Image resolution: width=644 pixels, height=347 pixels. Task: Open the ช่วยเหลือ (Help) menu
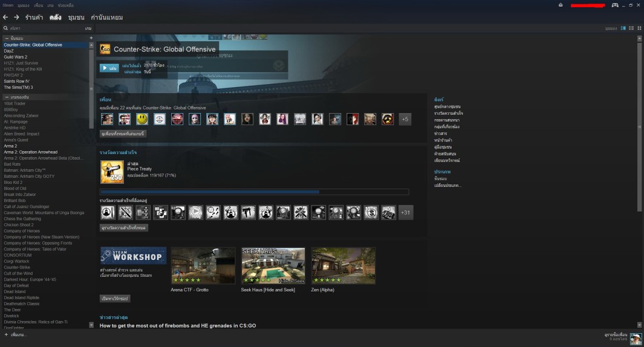coord(66,5)
